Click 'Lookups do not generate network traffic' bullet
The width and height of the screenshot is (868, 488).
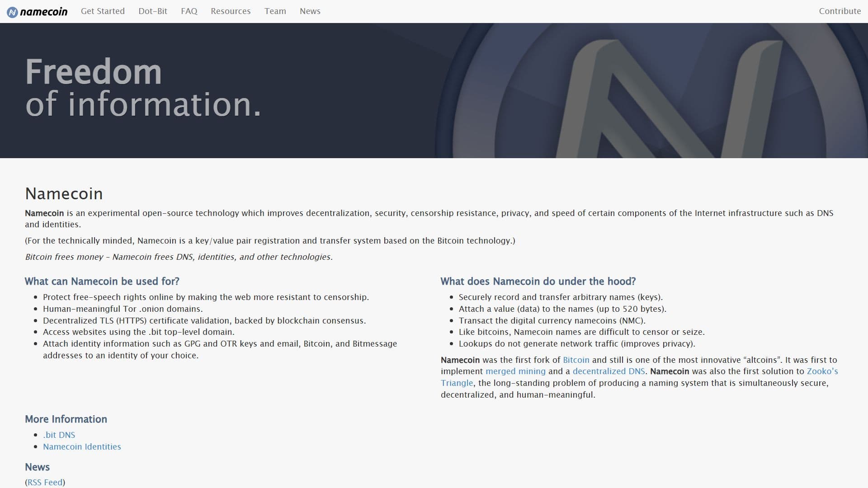tap(577, 344)
